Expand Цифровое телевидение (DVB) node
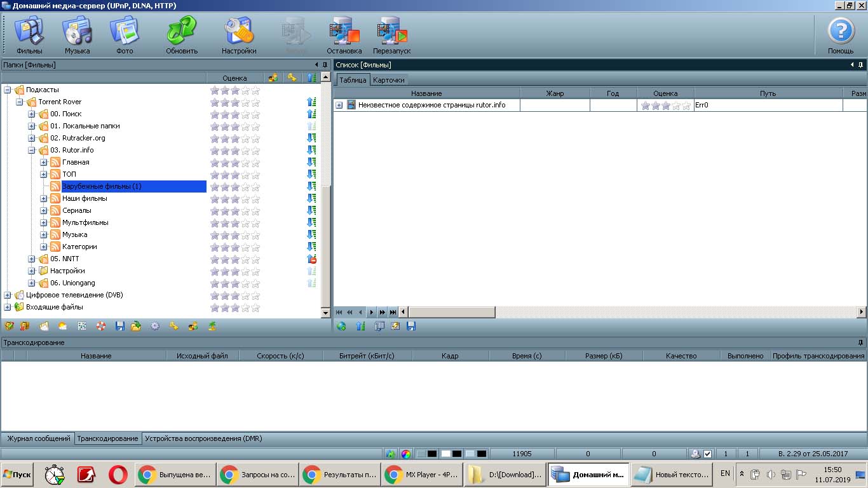868x488 pixels. [8, 295]
